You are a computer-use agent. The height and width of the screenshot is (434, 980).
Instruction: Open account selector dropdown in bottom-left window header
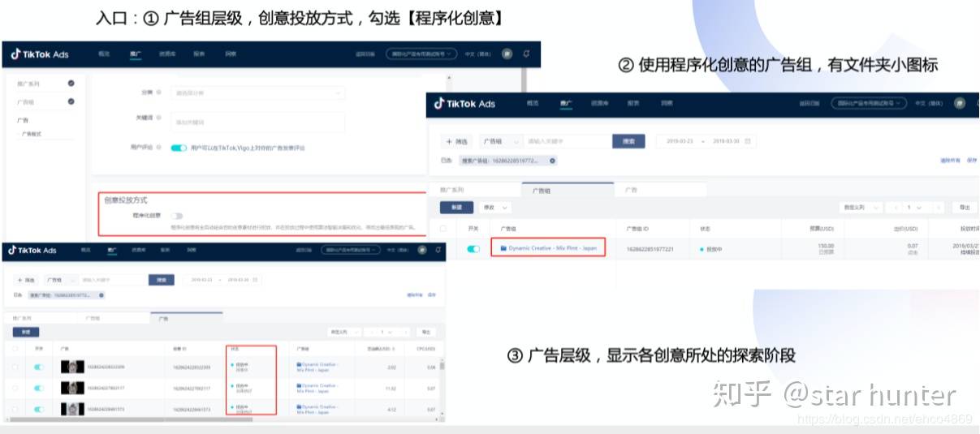(x=350, y=250)
